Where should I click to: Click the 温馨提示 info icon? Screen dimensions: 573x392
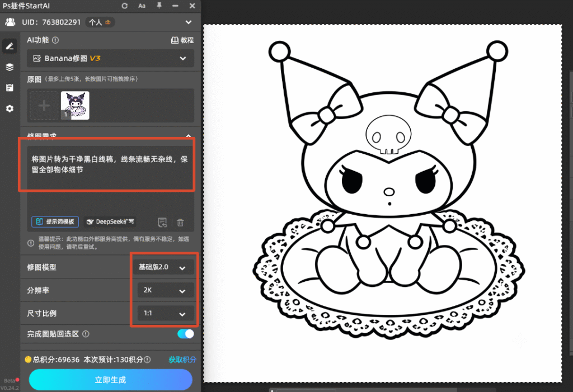pyautogui.click(x=31, y=243)
